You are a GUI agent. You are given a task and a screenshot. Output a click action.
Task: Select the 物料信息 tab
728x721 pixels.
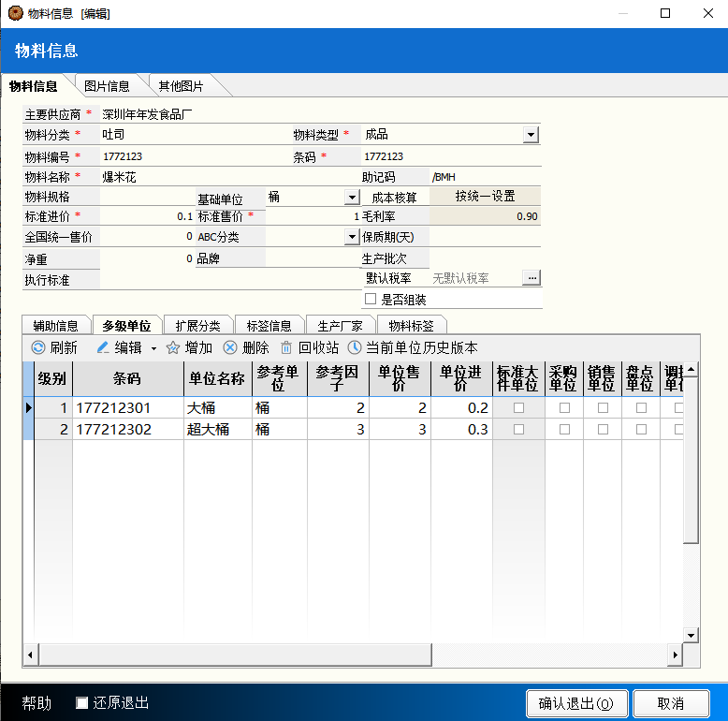click(34, 86)
